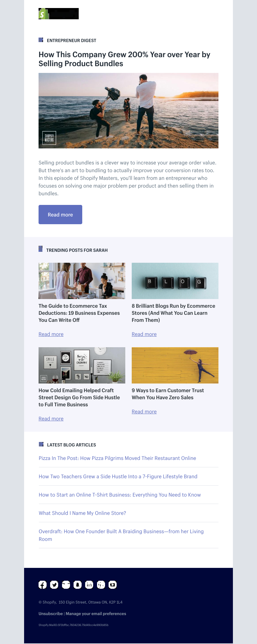
Task: Open the beach photographers hero image
Action: pyautogui.click(x=128, y=110)
